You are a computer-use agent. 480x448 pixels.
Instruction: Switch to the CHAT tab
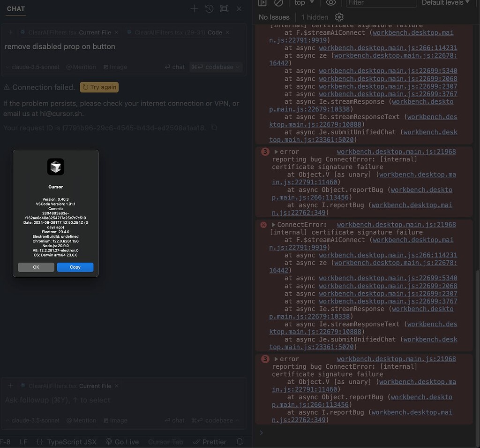[x=15, y=8]
